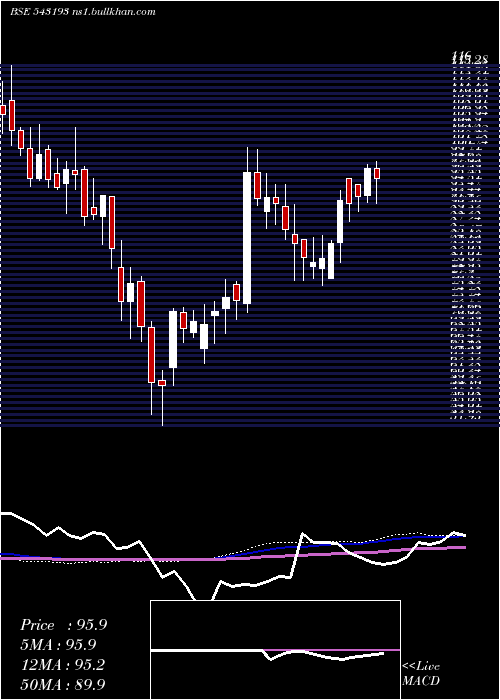The image size is (500, 700).
Task: Click the 'Price : 95.9' readout
Action: (x=63, y=625)
